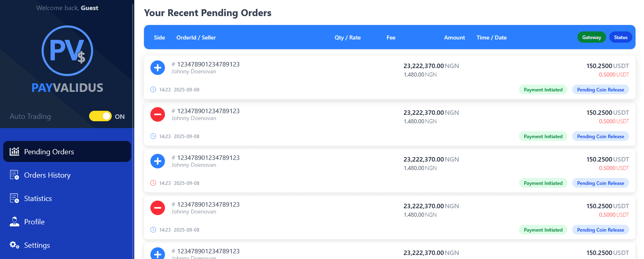Click Pending Coin Release badge on second order

click(x=600, y=137)
